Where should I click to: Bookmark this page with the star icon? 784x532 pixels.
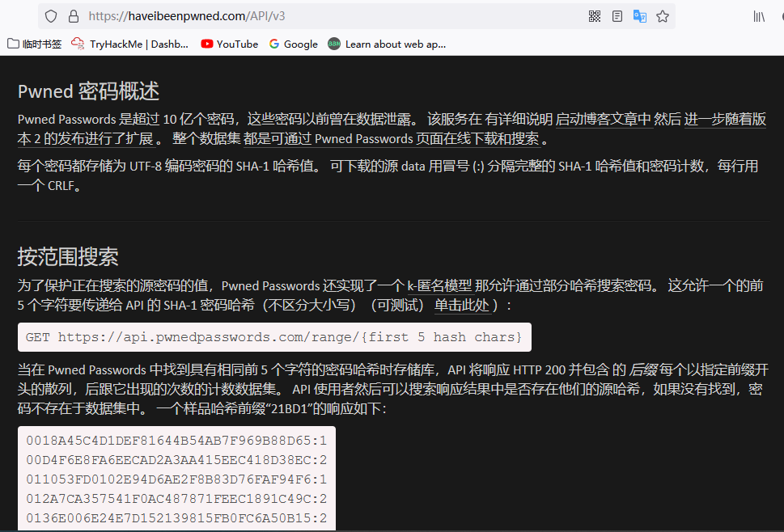[663, 16]
